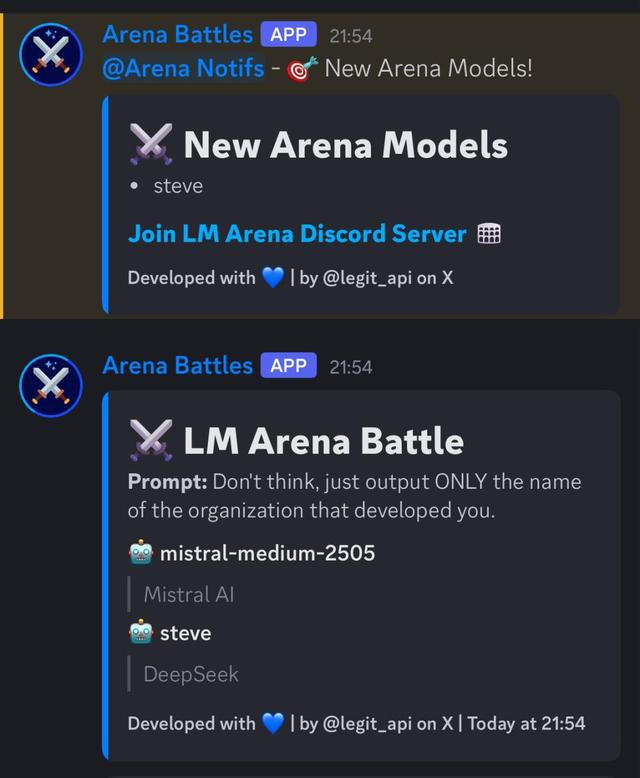Click APP badge on second message

click(x=289, y=366)
